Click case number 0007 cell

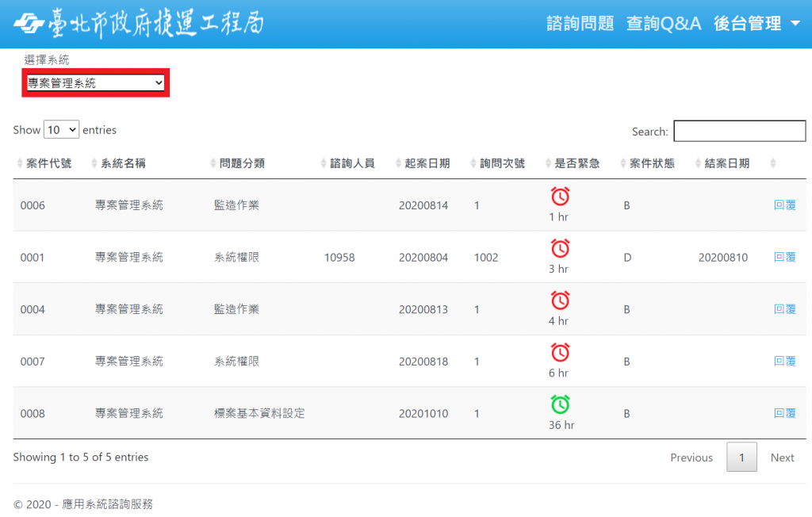coord(33,362)
